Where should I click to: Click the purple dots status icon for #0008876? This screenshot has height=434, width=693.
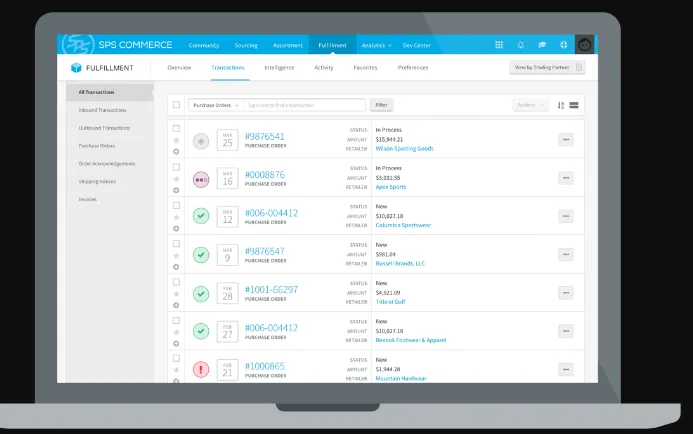201,180
